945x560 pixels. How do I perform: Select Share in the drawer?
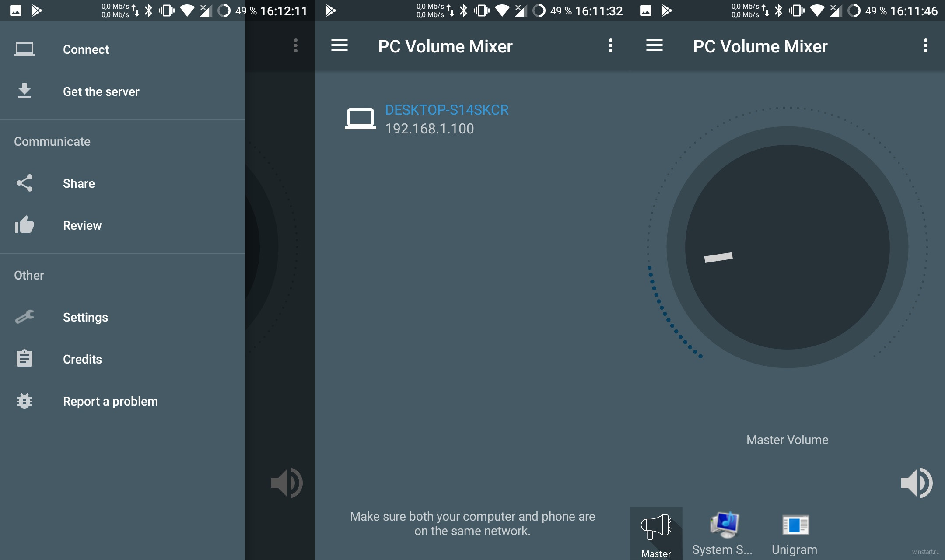coord(122,183)
